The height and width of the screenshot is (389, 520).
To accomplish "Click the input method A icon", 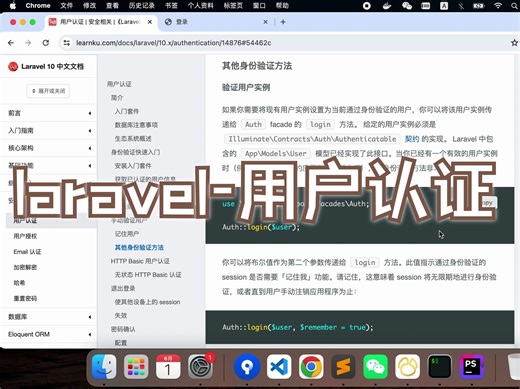I will 444,5.
